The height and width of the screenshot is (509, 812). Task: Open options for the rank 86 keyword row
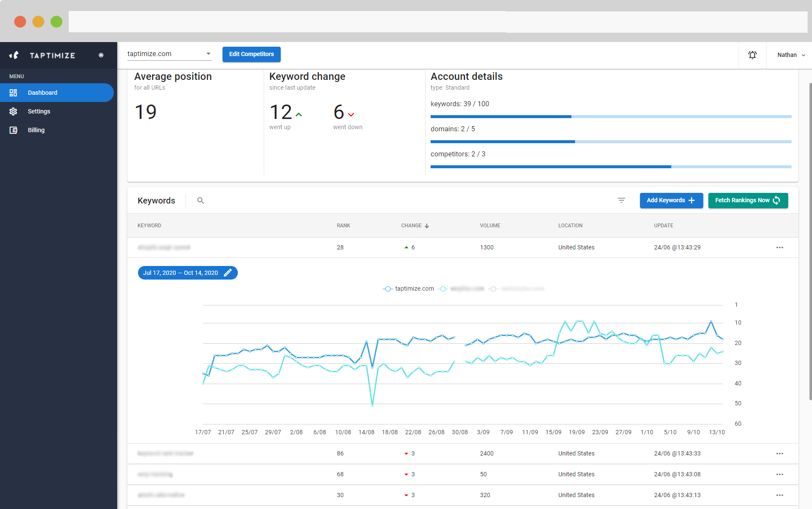780,454
